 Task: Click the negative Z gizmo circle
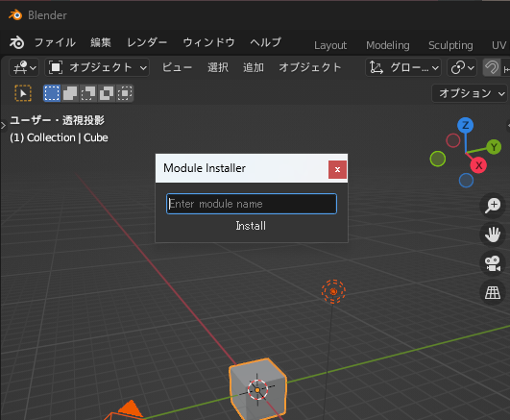(466, 181)
